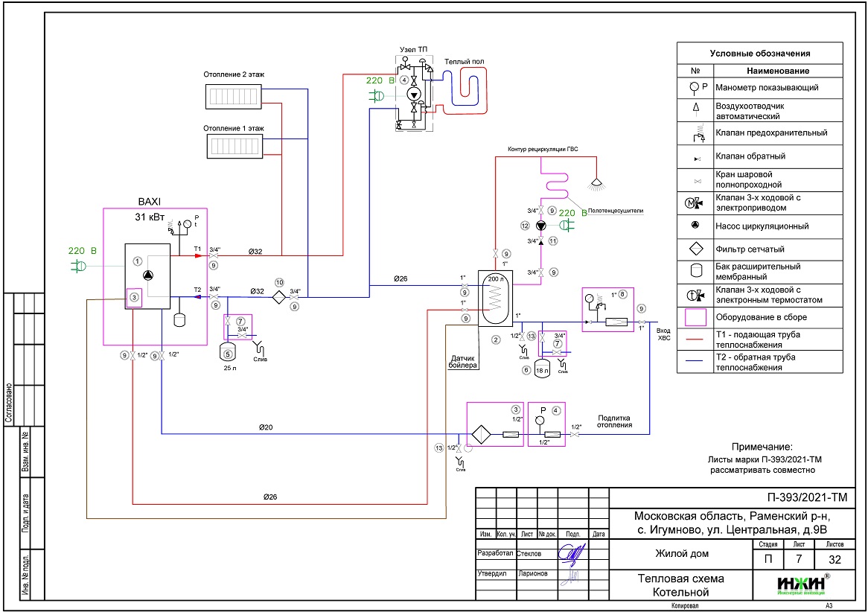
Task: Select the membrane expansion tank legend symbol
Action: point(695,270)
